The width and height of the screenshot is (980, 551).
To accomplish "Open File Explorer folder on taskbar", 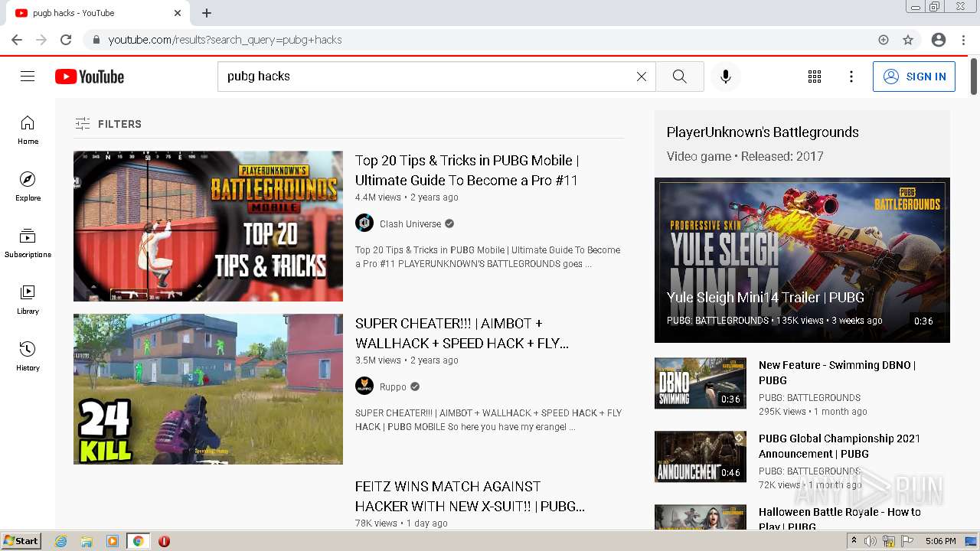I will (87, 541).
